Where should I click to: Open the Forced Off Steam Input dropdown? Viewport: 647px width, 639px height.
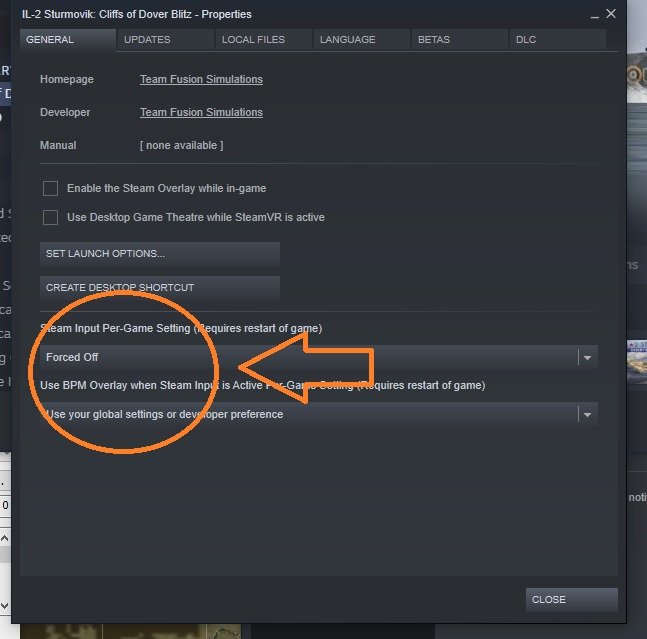coord(319,357)
